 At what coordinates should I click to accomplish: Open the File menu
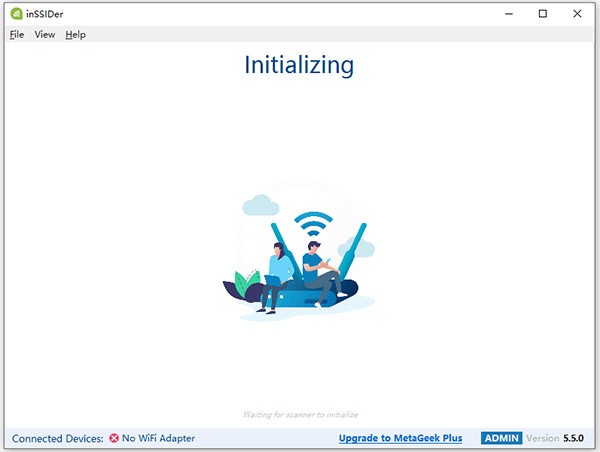click(17, 34)
